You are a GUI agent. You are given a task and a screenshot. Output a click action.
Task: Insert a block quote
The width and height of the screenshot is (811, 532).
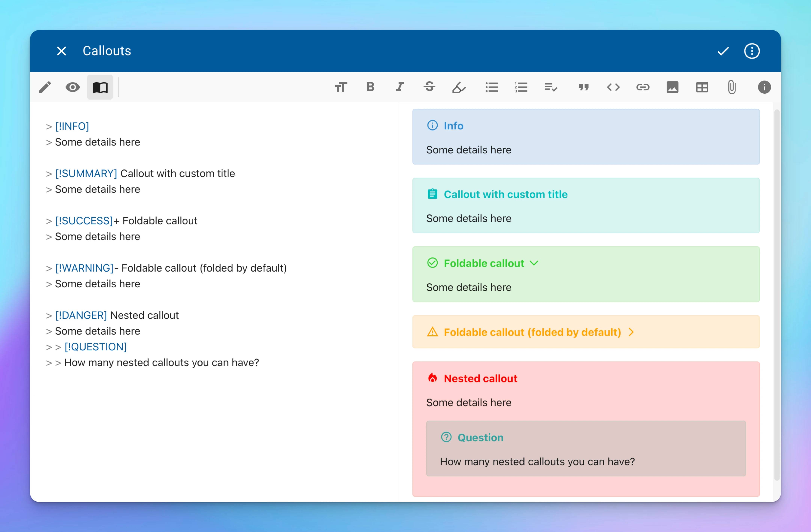pyautogui.click(x=584, y=87)
